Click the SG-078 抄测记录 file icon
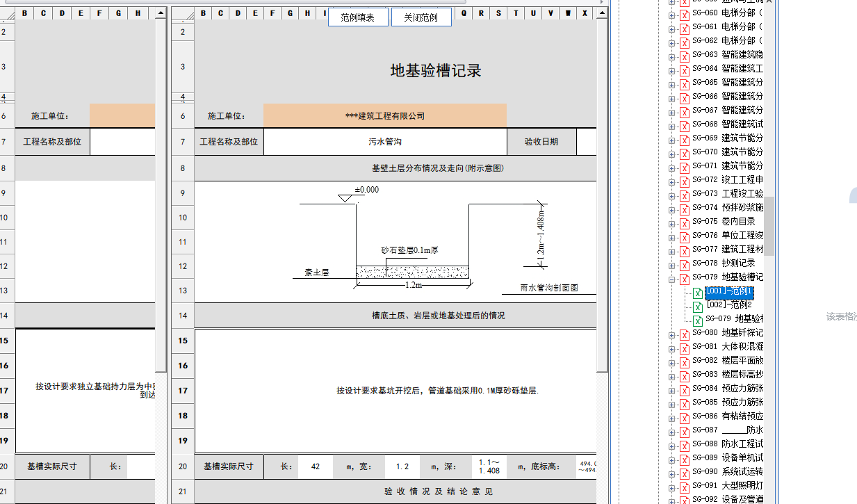This screenshot has width=857, height=504. (x=684, y=265)
